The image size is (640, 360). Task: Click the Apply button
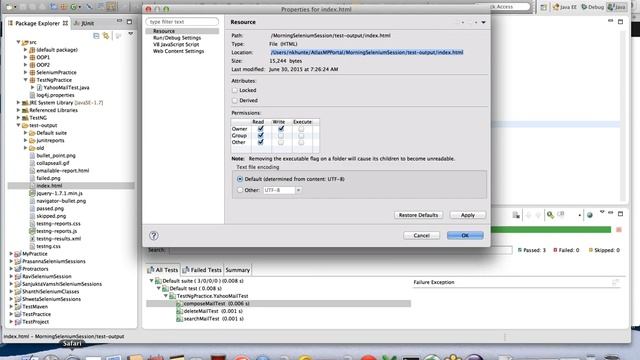pyautogui.click(x=468, y=215)
